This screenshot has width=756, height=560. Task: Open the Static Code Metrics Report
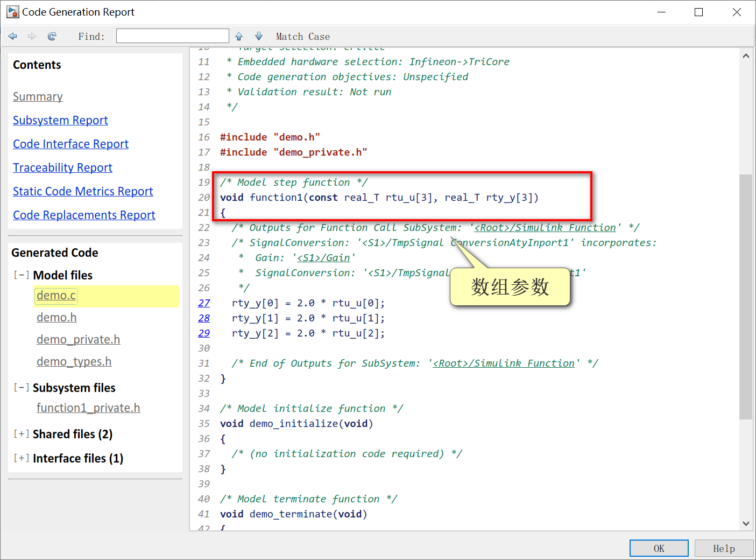coord(83,191)
